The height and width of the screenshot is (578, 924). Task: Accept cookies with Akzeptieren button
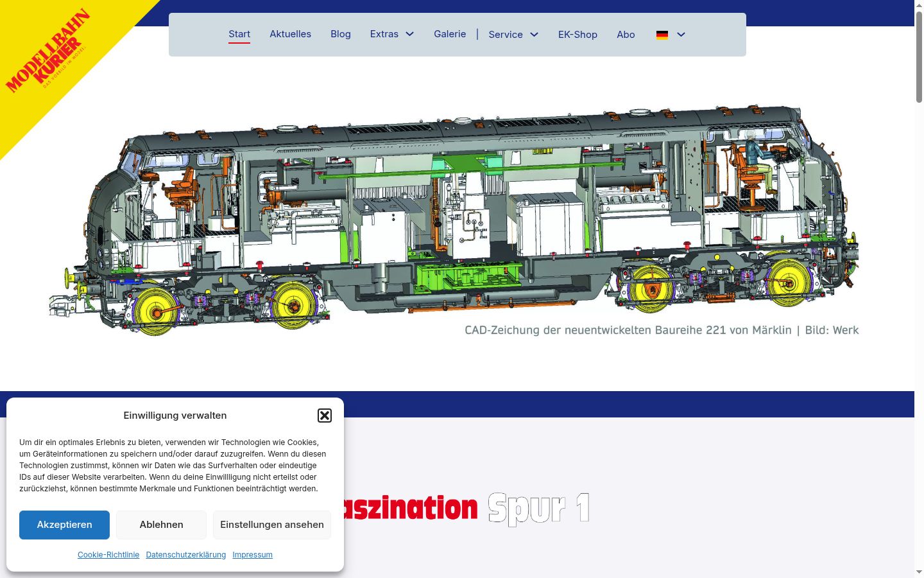(x=64, y=525)
